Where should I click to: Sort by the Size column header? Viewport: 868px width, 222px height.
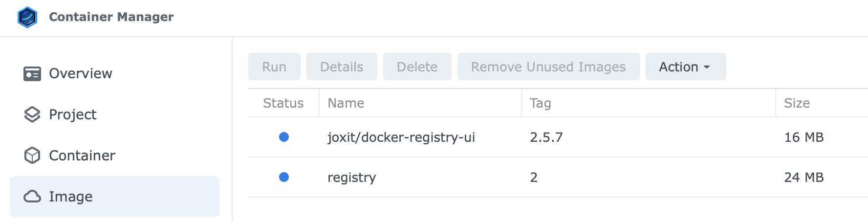(x=822, y=103)
